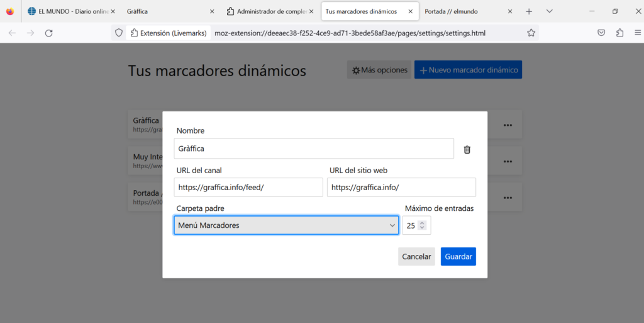Viewport: 644px width, 323px height.
Task: Open the Extensions puzzle icon
Action: pyautogui.click(x=619, y=33)
